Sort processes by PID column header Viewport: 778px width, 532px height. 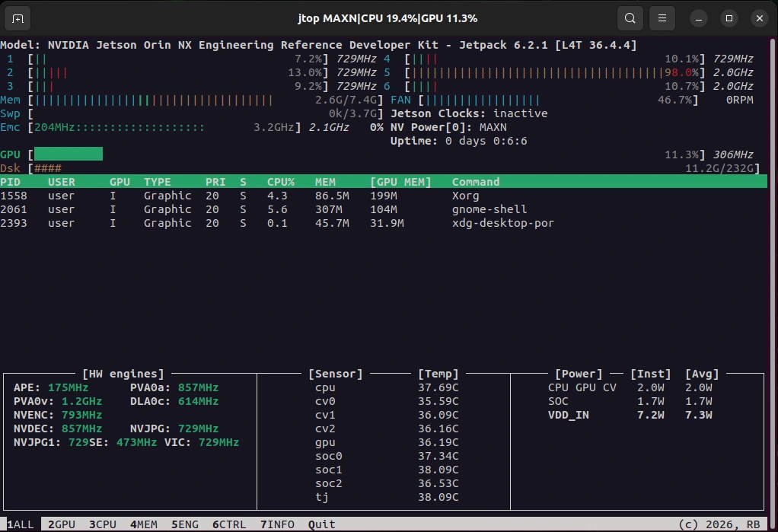point(11,182)
